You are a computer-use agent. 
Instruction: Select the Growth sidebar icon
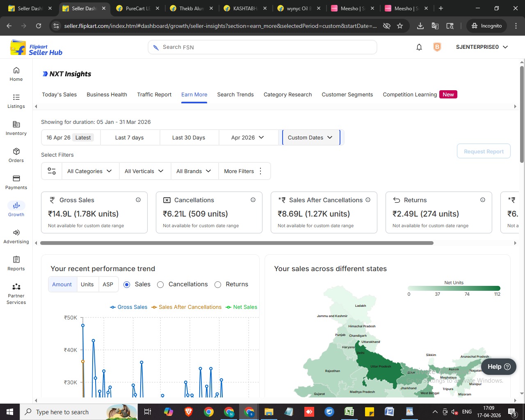[x=16, y=209]
